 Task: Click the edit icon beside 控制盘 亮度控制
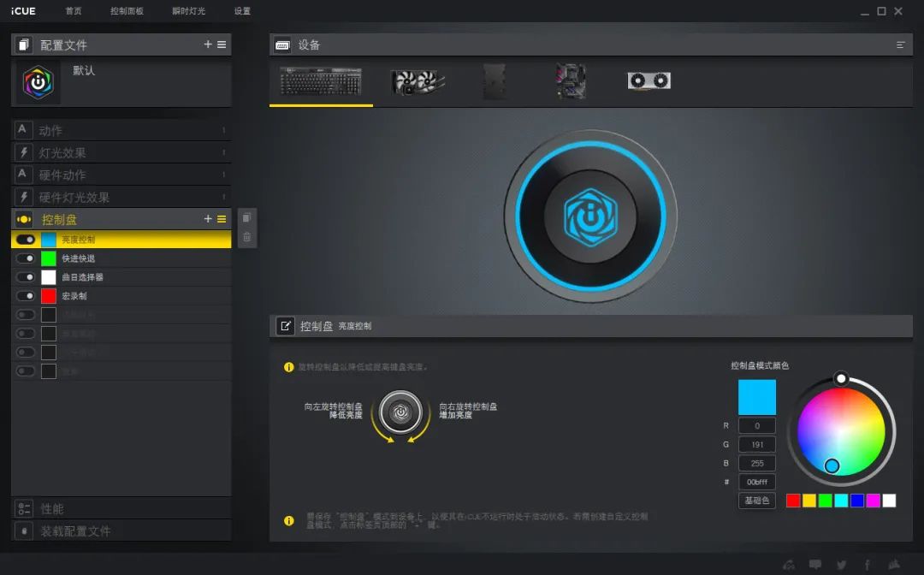pyautogui.click(x=285, y=326)
